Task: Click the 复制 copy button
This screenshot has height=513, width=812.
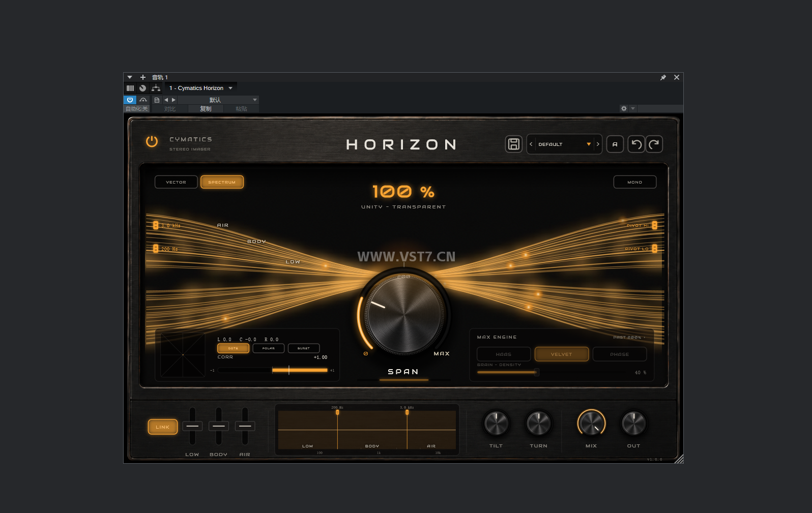Action: pyautogui.click(x=206, y=109)
